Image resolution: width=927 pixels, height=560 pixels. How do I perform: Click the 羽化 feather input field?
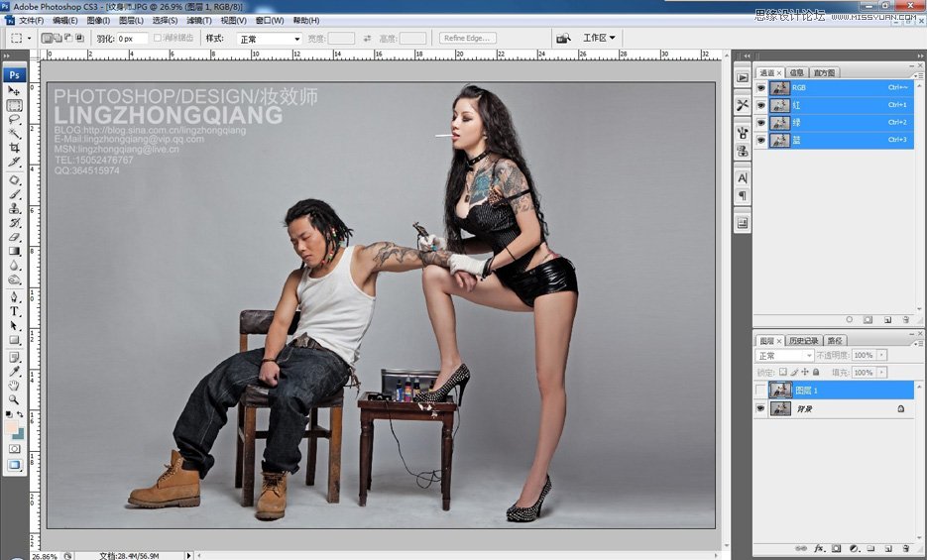(132, 39)
